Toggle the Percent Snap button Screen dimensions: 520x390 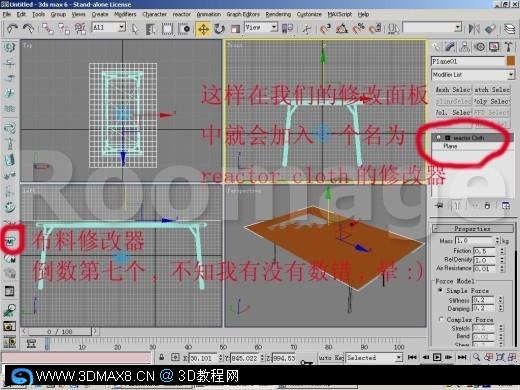359,29
